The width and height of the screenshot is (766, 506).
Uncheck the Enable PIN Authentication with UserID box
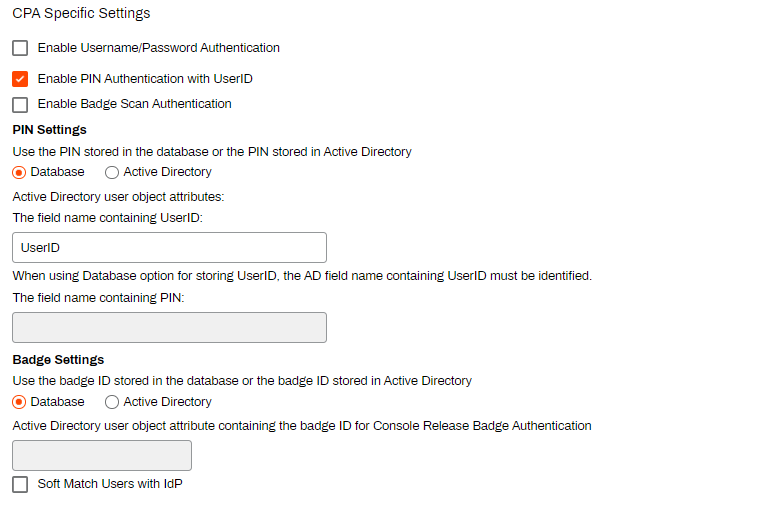20,79
